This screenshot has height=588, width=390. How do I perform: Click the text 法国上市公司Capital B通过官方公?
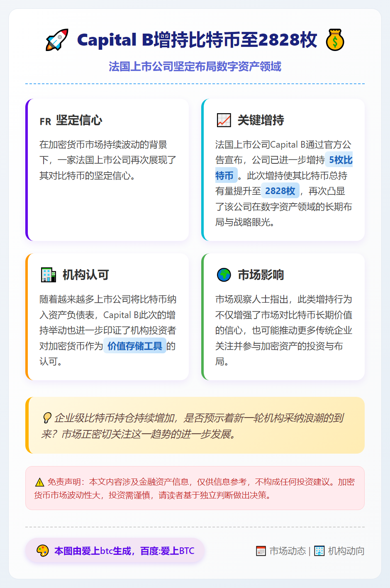(x=283, y=144)
